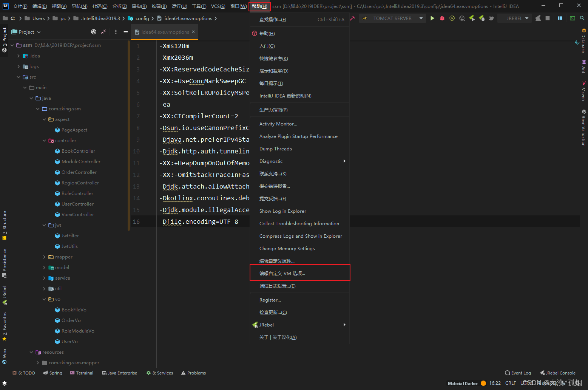Screen dimensions: 588x390
Task: Choose Change Memory Settings
Action: [299, 249]
